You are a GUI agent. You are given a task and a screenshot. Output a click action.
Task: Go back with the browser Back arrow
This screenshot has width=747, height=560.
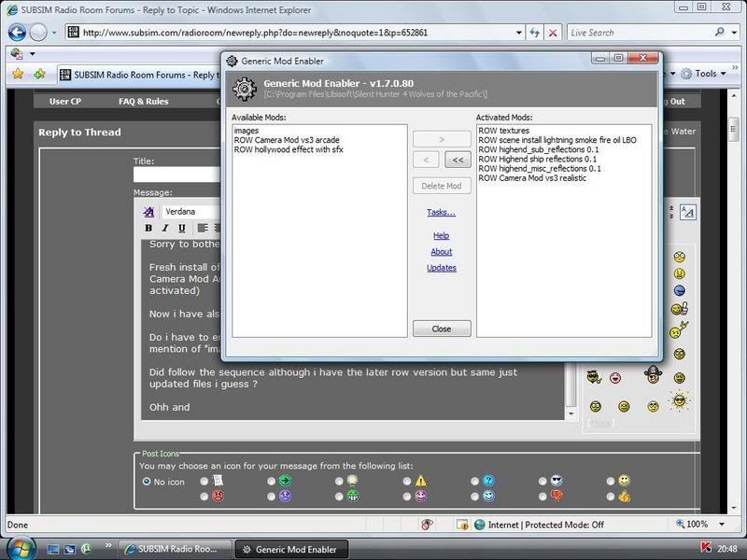(x=17, y=33)
